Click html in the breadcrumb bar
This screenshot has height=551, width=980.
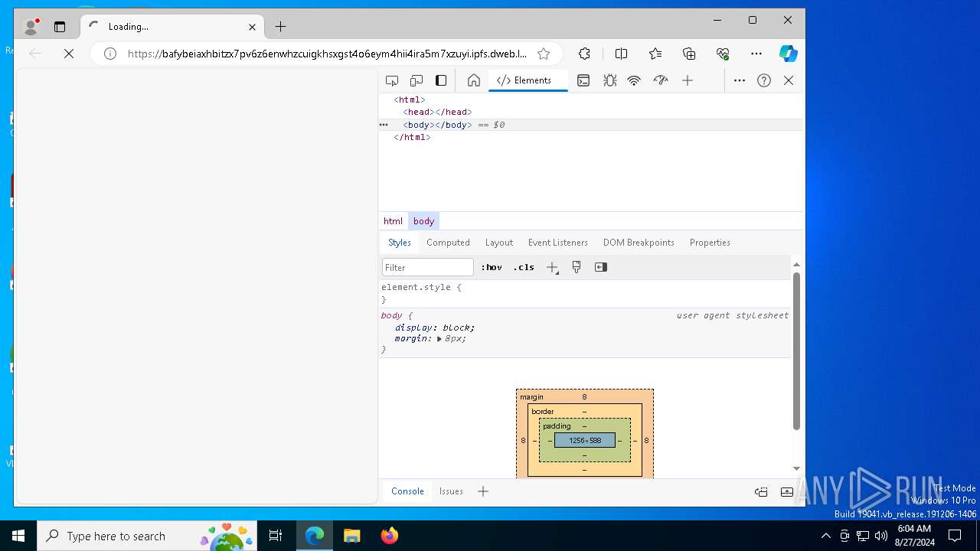pos(393,221)
